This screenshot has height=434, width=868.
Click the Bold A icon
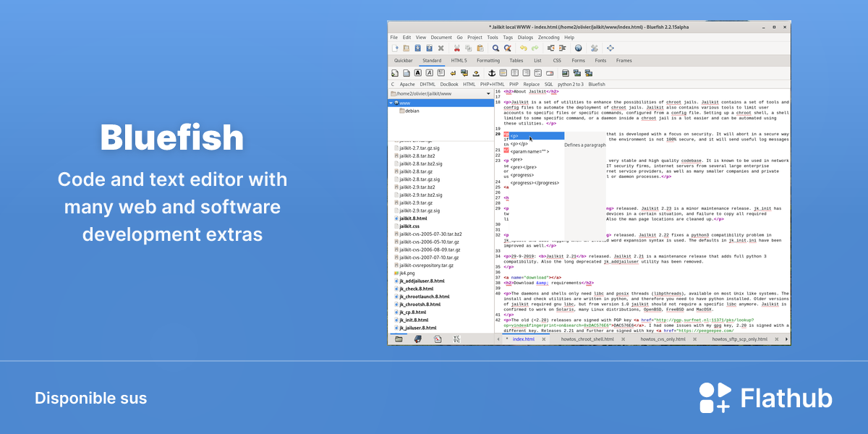(x=417, y=72)
